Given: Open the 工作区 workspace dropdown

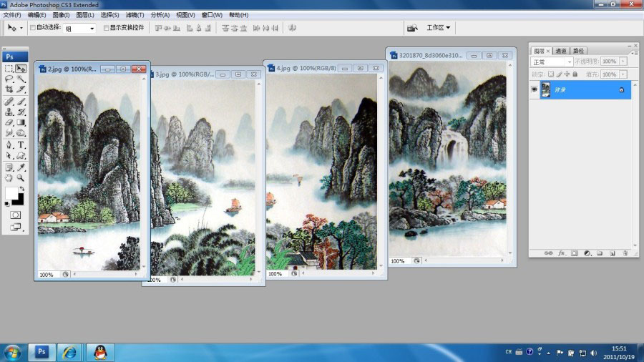Looking at the screenshot, I should point(438,27).
